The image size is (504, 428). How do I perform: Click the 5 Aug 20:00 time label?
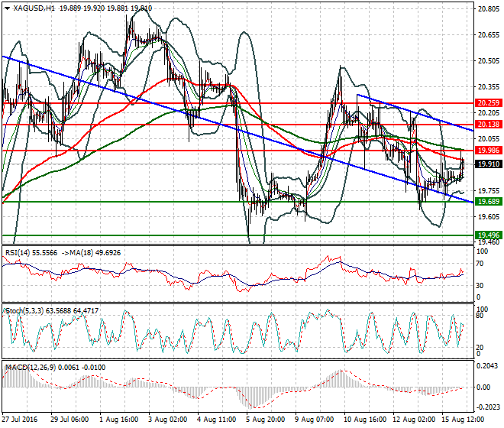(266, 420)
